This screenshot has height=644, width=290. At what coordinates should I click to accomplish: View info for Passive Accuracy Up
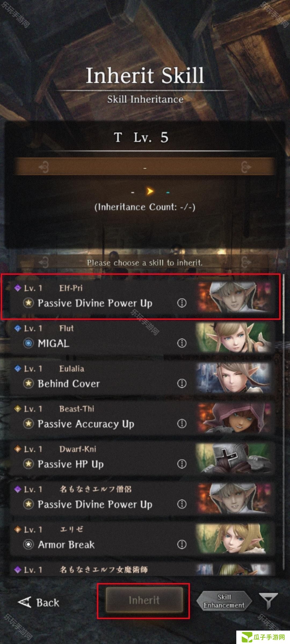(x=182, y=423)
